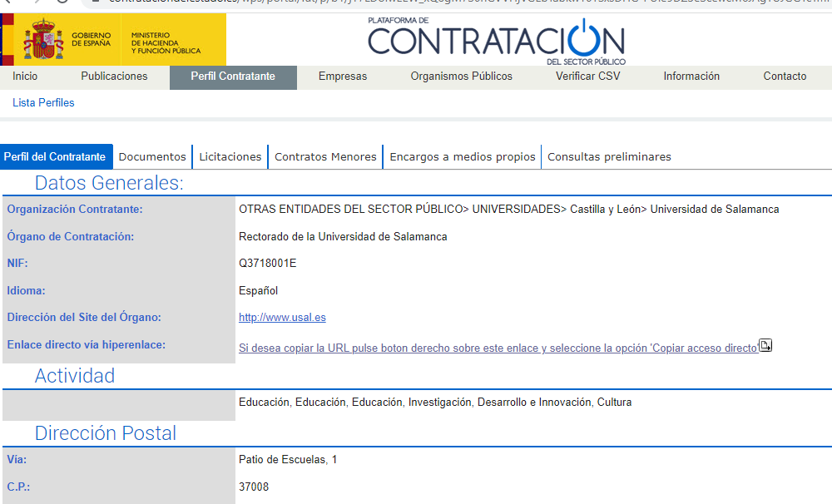832x504 pixels.
Task: Open the Contacto menu item
Action: coord(785,77)
